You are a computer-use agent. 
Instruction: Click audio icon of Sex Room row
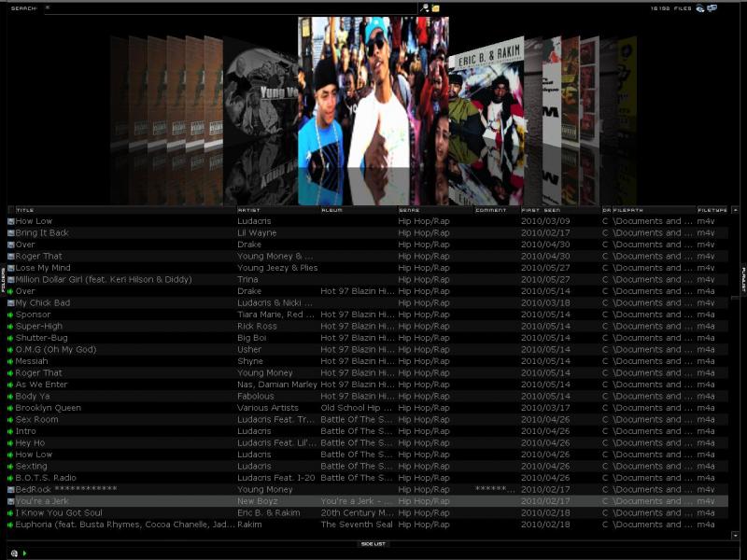tap(10, 419)
